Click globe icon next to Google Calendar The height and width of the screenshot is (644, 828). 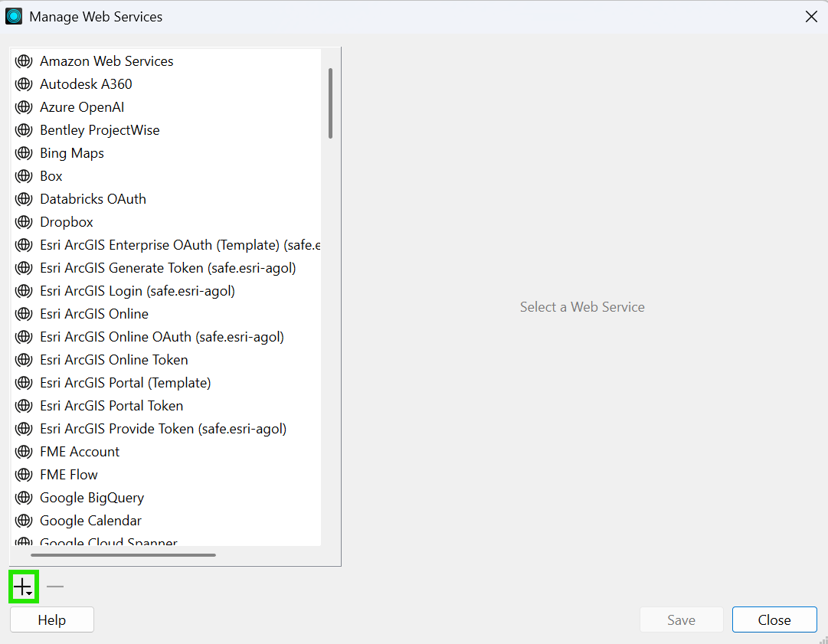pos(24,521)
